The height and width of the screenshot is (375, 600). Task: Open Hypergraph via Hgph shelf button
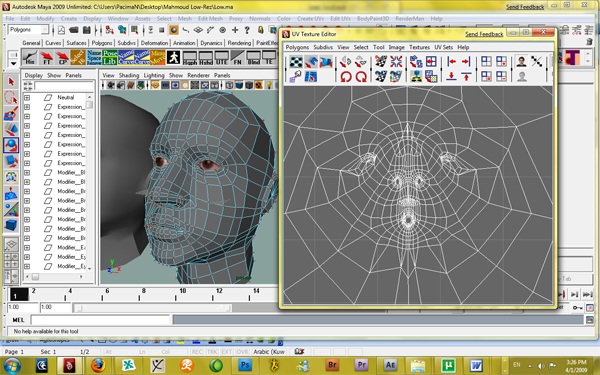click(190, 57)
